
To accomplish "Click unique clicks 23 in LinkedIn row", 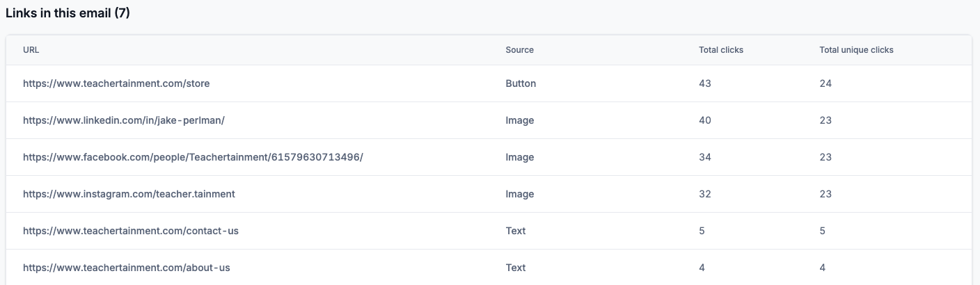I will click(825, 120).
